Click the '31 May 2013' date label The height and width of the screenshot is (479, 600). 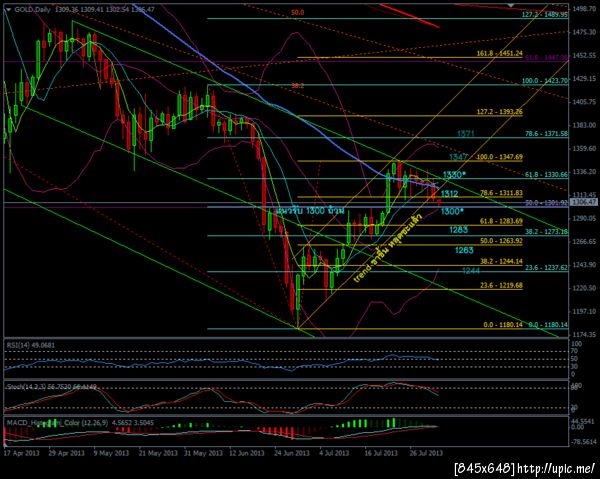tap(202, 453)
